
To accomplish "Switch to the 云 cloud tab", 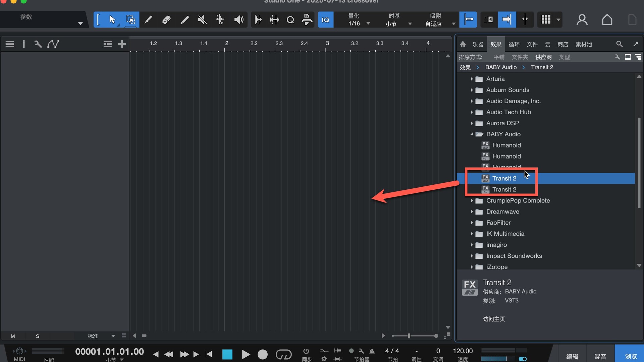I will [x=547, y=44].
